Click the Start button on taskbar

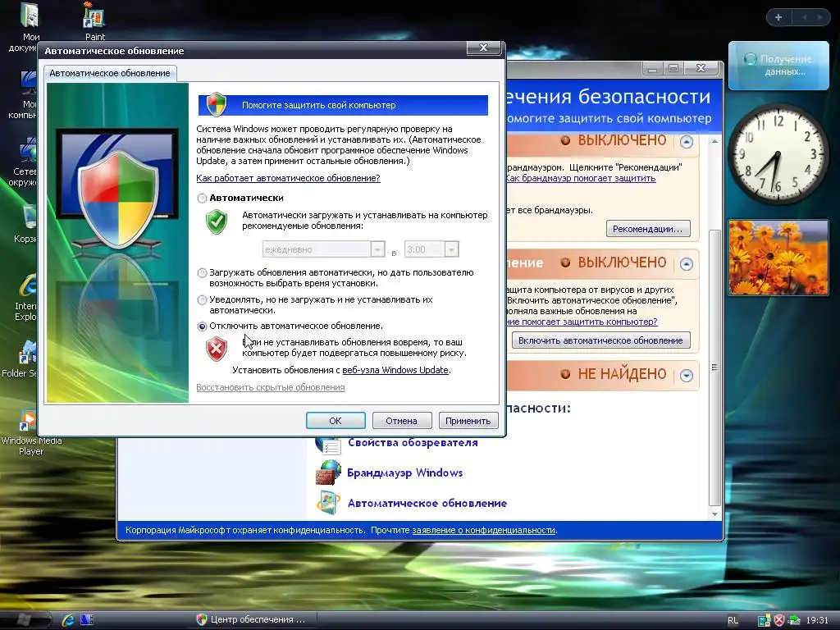click(x=24, y=619)
